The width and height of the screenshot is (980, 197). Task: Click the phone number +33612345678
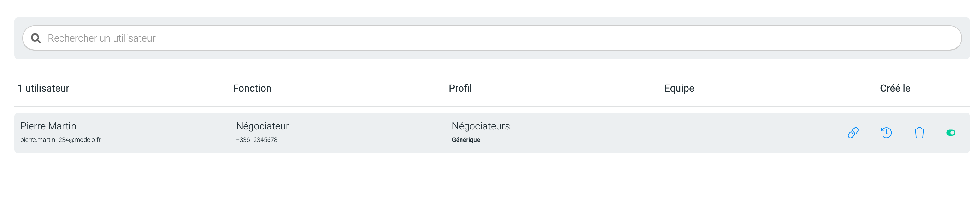click(257, 140)
